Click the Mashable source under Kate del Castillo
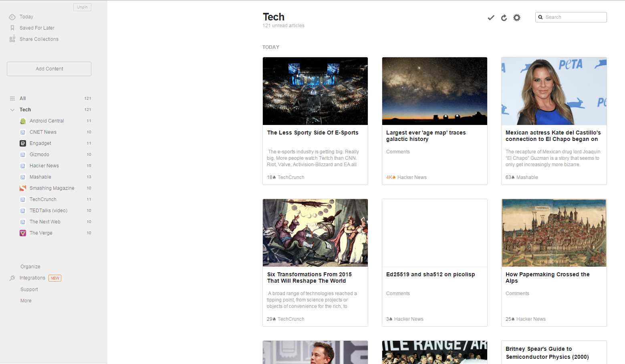This screenshot has width=625, height=364. pyautogui.click(x=527, y=177)
